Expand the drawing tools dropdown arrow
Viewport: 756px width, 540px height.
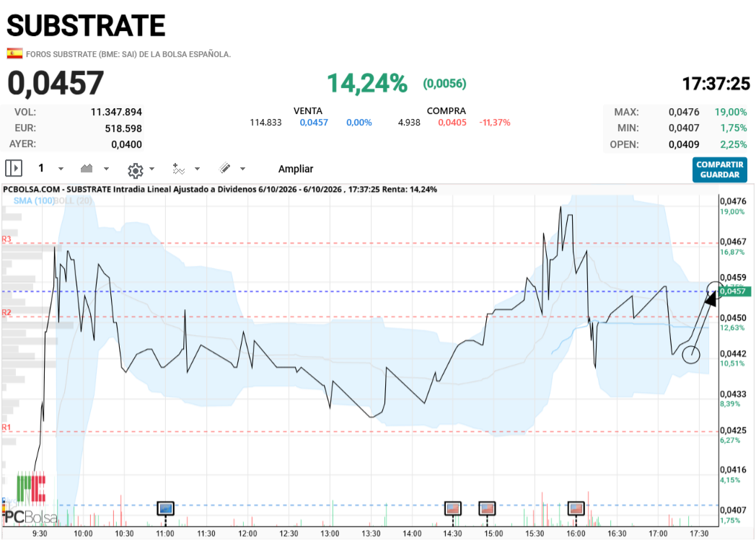(242, 169)
